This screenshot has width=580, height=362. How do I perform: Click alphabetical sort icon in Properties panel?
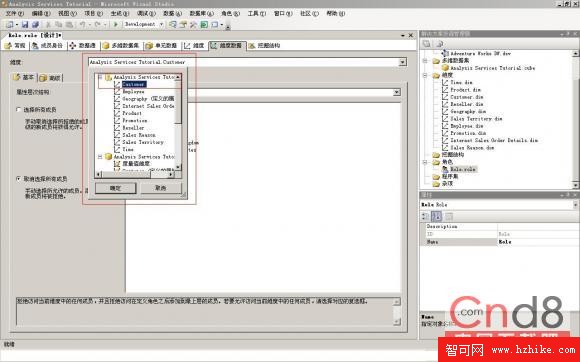[x=436, y=216]
